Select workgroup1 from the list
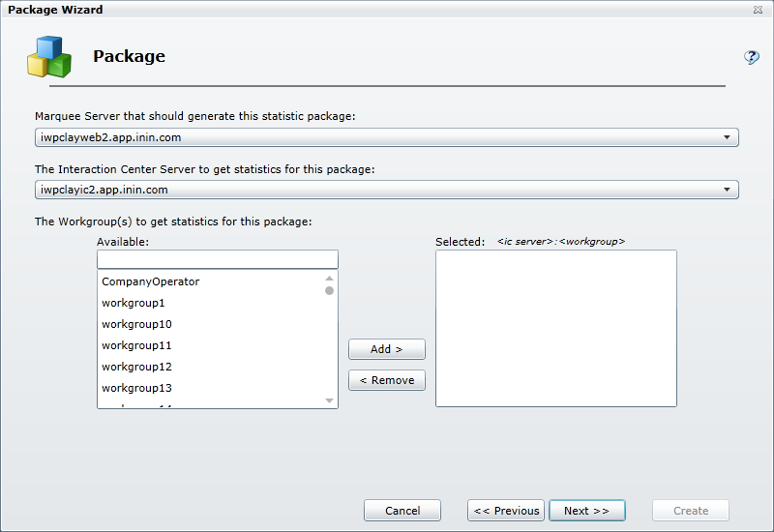The width and height of the screenshot is (774, 532). click(134, 303)
